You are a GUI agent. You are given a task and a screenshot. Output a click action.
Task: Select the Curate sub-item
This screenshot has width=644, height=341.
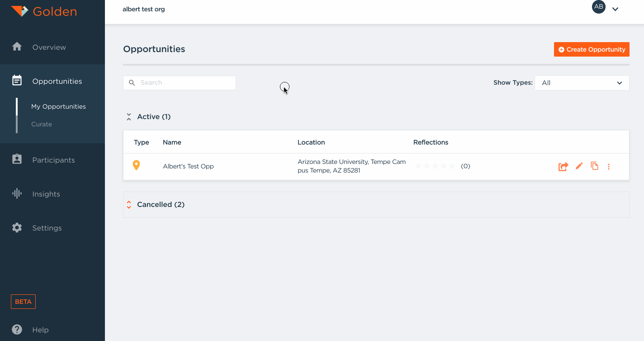(42, 124)
